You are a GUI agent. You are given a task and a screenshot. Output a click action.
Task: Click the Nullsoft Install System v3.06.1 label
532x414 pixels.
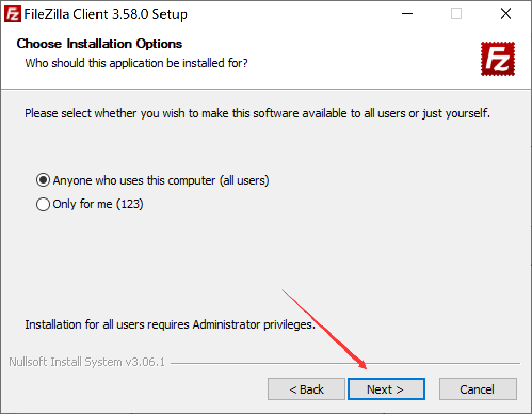87,362
